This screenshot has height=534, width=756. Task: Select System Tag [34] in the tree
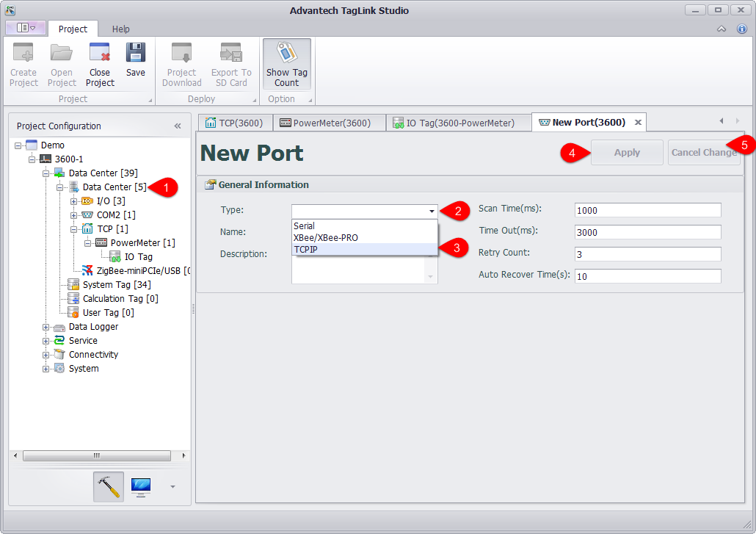click(116, 284)
